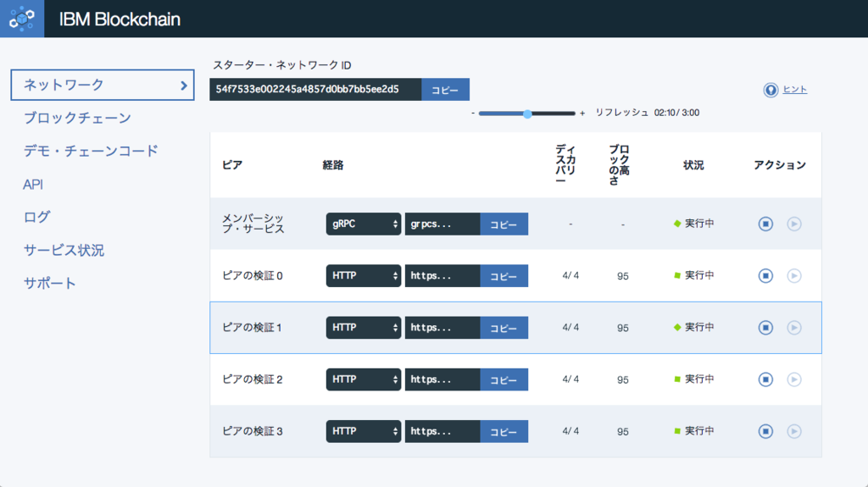This screenshot has width=868, height=487.
Task: Click the ブロックの高さ column header
Action: pyautogui.click(x=619, y=165)
